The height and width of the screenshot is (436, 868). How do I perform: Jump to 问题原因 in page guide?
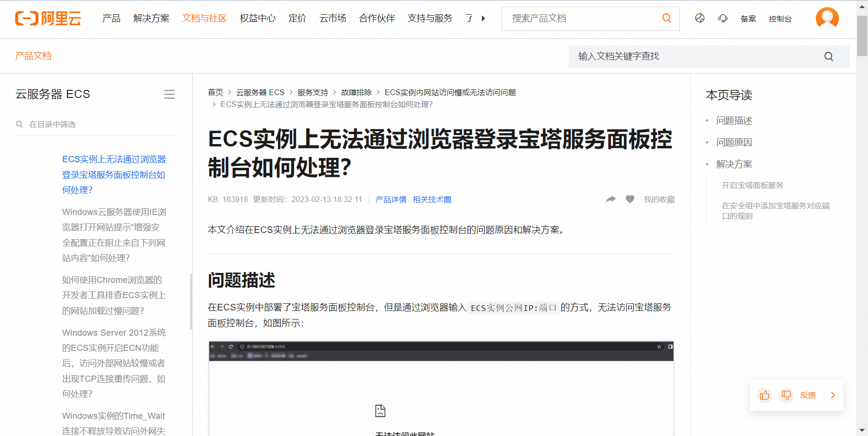click(734, 143)
